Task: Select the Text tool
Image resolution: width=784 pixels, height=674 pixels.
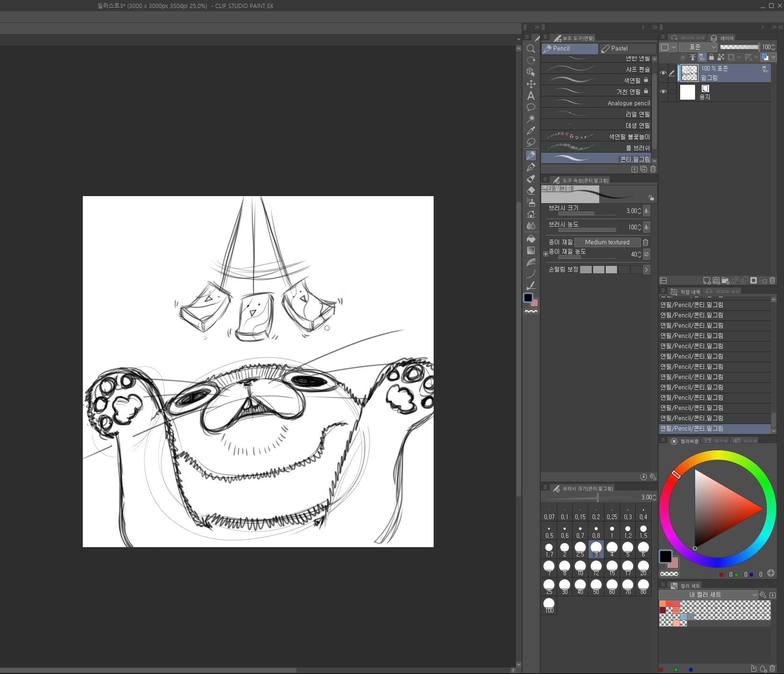Action: 531,95
